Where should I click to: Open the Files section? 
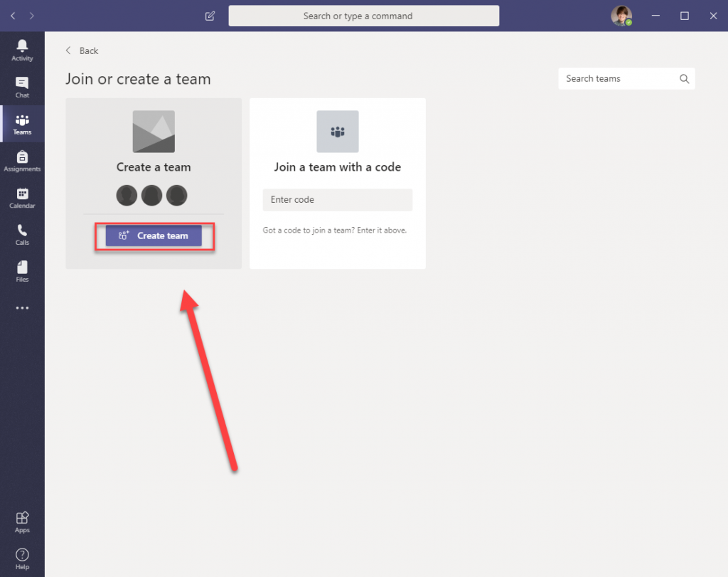pos(22,271)
